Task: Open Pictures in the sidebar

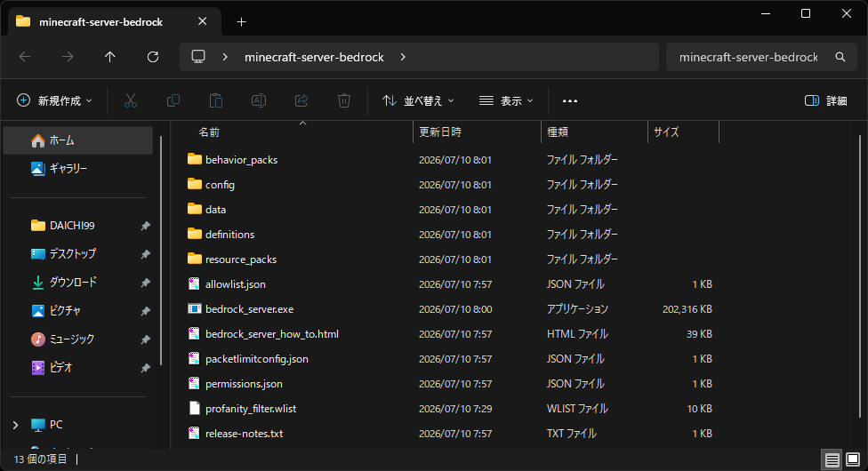Action: [x=78, y=310]
